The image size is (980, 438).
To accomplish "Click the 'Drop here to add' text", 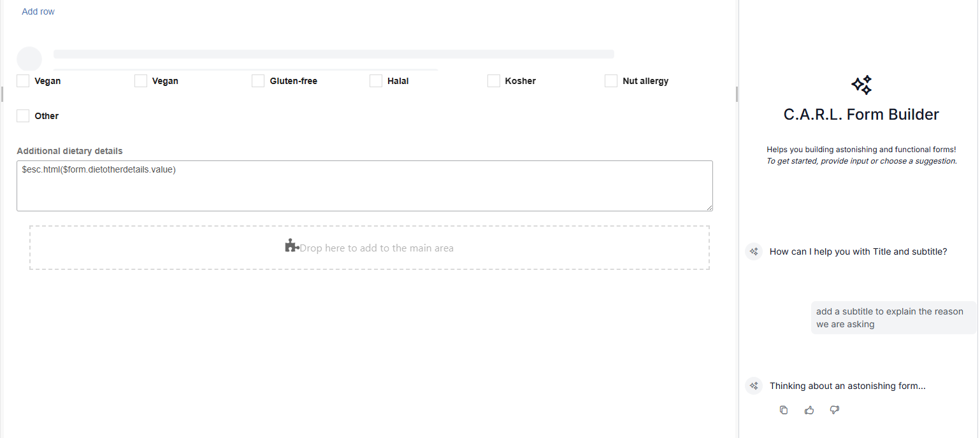I will [x=377, y=248].
